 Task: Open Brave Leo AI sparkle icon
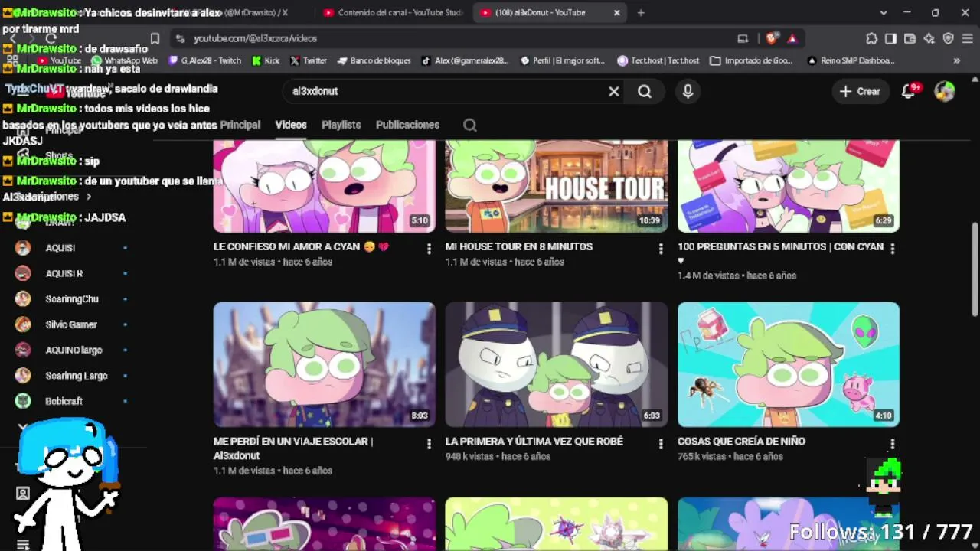(x=929, y=38)
